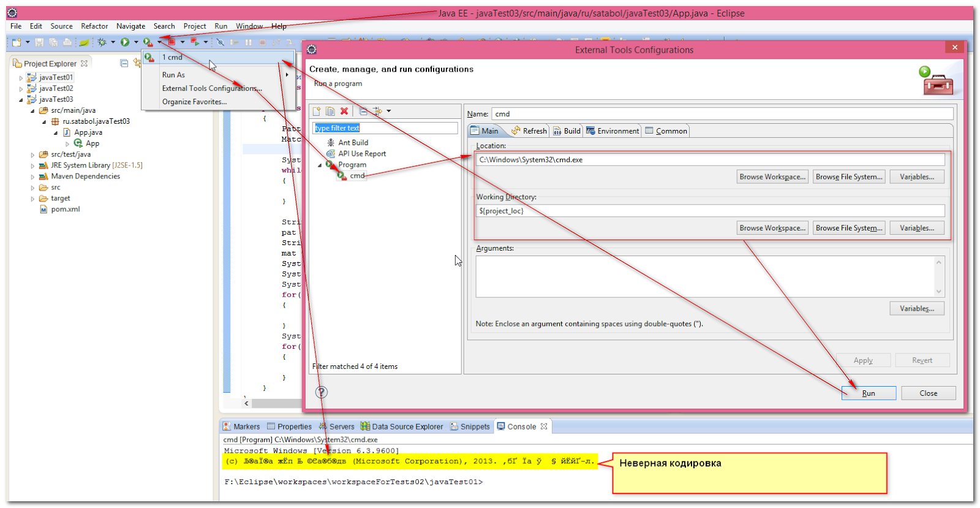The width and height of the screenshot is (980, 508).
Task: Click the green Spring leaf toolbar icon
Action: [84, 42]
